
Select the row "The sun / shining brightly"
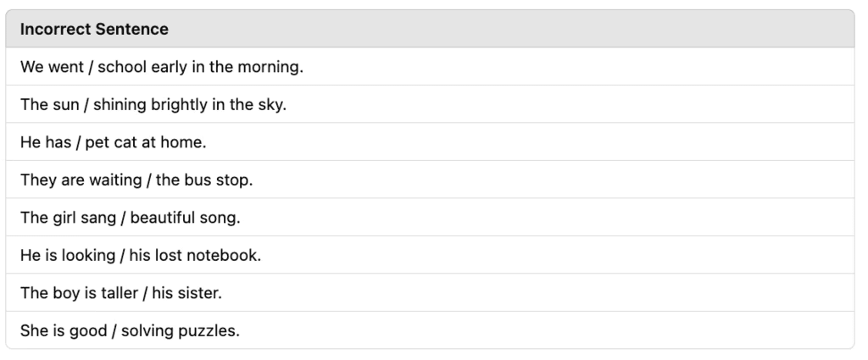click(x=430, y=104)
